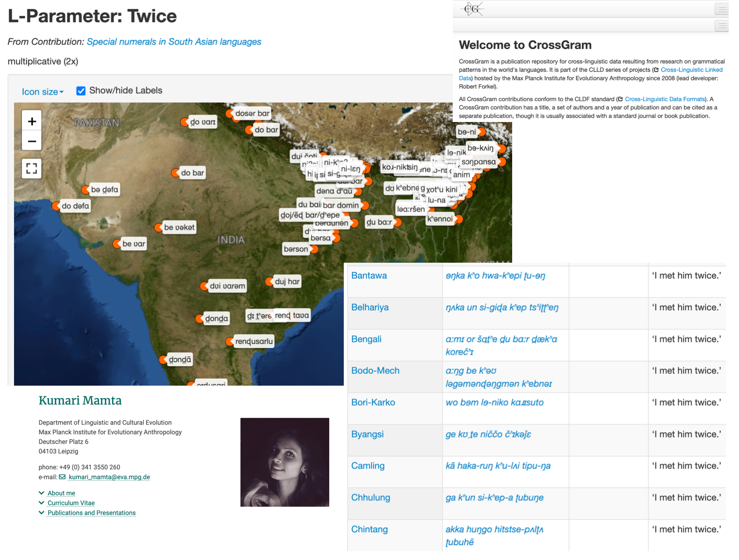The image size is (739, 560).
Task: Open the lower hamburger menu below the navbar
Action: (722, 26)
